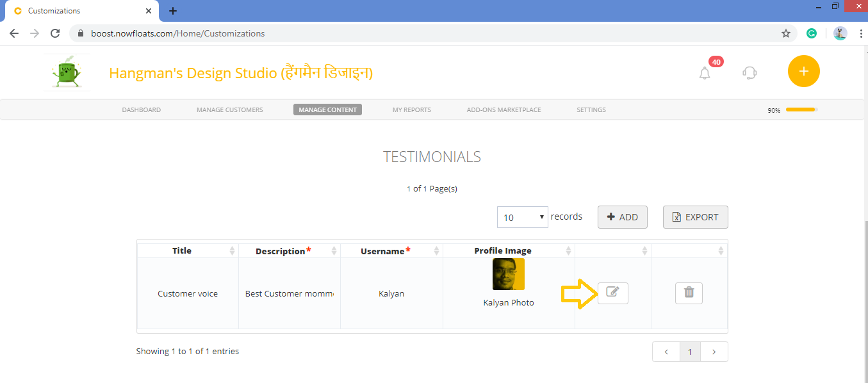This screenshot has height=383, width=868.
Task: Go to previous page chevron
Action: click(666, 352)
